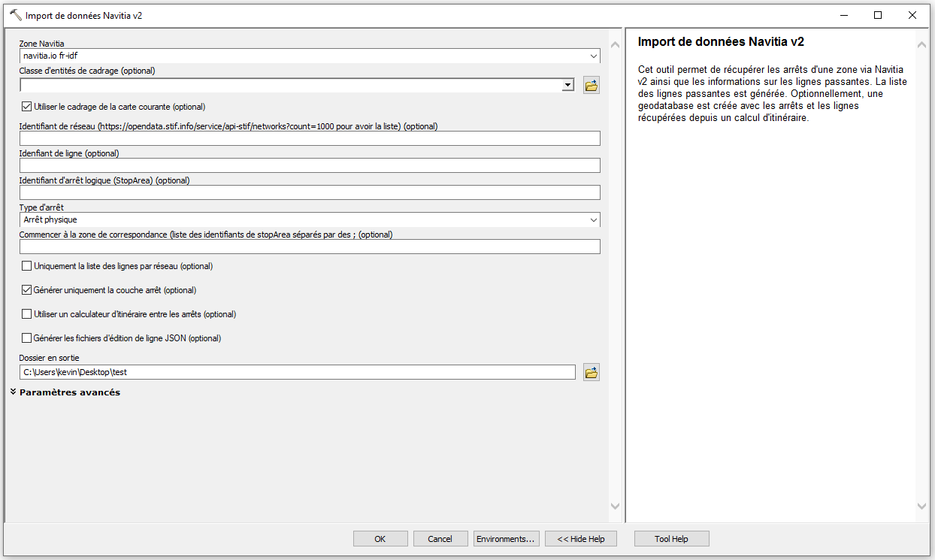935x560 pixels.
Task: Click the hammer tool icon in title bar
Action: (x=15, y=15)
